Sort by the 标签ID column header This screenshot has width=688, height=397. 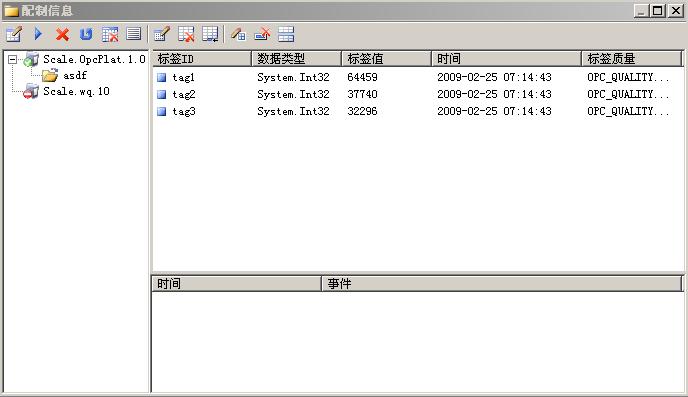coord(202,58)
